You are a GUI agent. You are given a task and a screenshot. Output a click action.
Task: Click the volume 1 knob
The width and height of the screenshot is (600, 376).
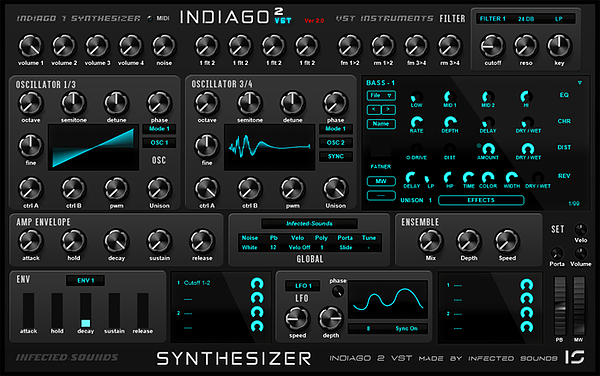tap(31, 46)
